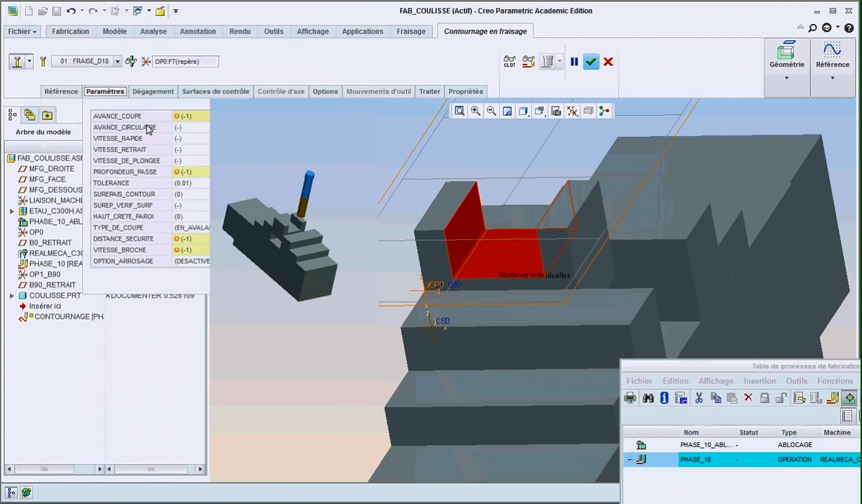Click the PROFONDEUR_PASSE parameter value cell
The width and height of the screenshot is (862, 504).
[191, 172]
